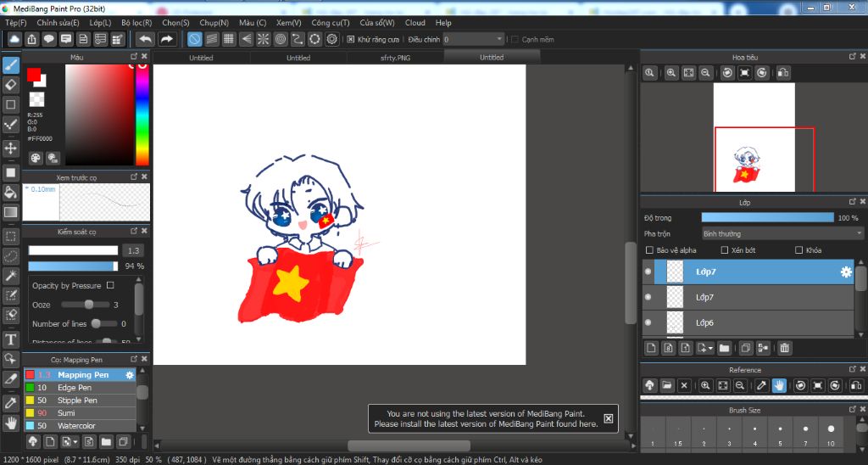Enable the crisscross grid snap guide
Screen dimensions: 868x465
[x=229, y=39]
